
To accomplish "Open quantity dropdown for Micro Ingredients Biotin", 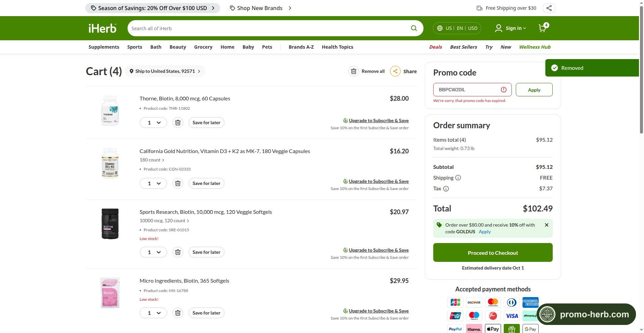I will tap(153, 313).
